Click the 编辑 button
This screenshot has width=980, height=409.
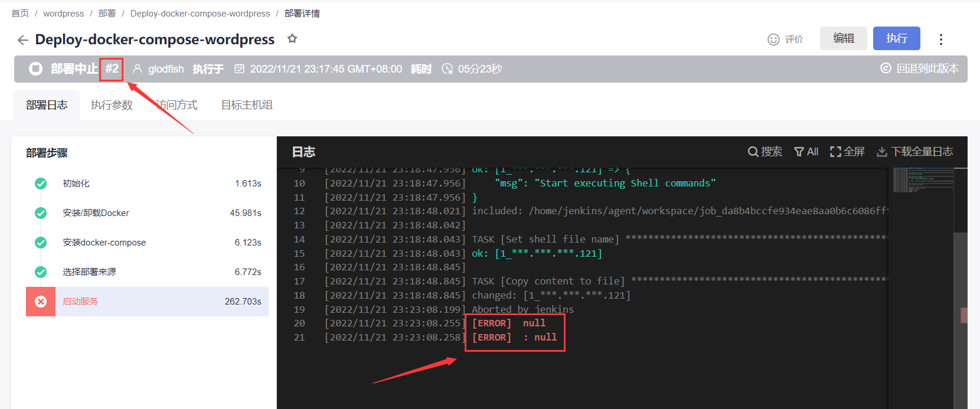[844, 38]
